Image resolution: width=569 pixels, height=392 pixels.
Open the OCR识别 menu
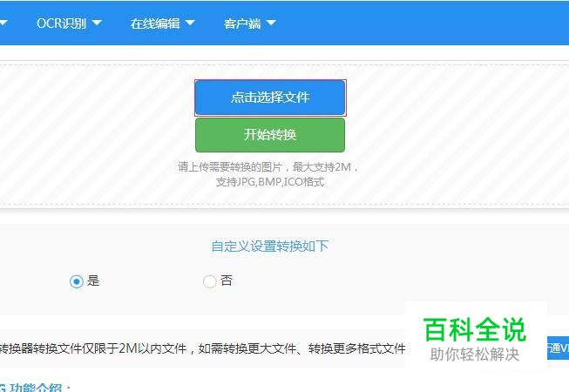click(x=61, y=24)
